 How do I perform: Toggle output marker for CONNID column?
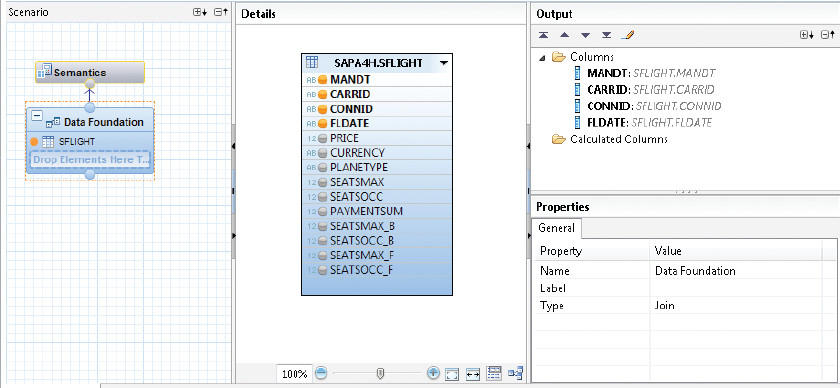(322, 109)
